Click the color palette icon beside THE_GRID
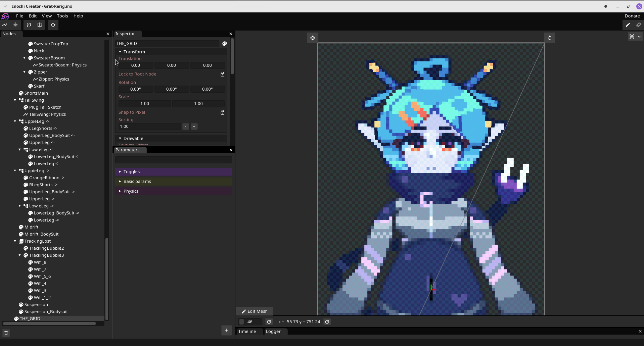Screen dimensions: 644x346 tap(225, 44)
